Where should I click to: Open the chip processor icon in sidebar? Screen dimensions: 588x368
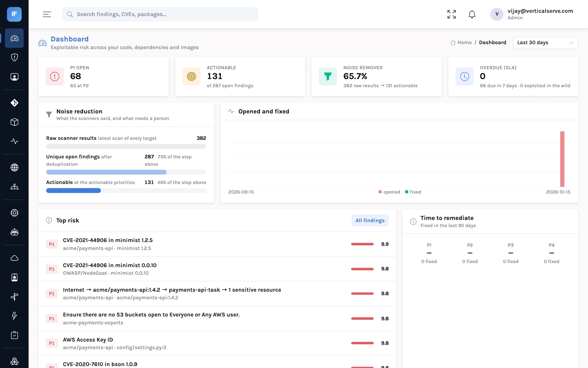[x=14, y=213]
